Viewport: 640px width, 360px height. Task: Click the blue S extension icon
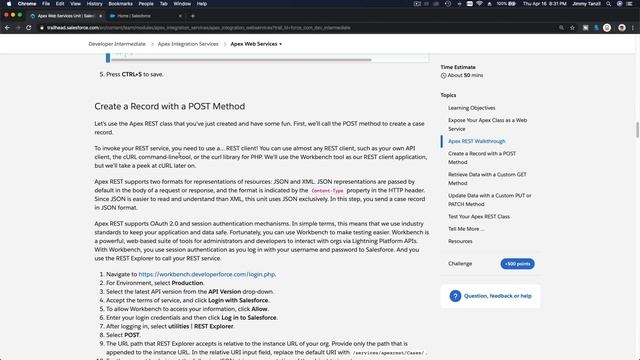point(596,28)
